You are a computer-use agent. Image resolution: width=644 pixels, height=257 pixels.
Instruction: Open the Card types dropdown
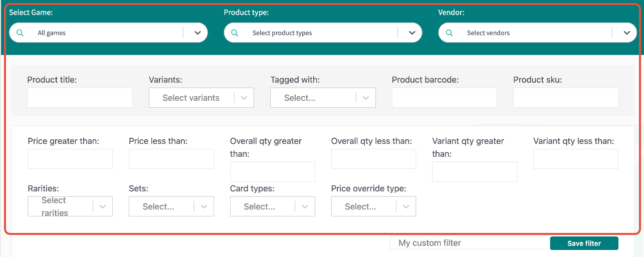(x=273, y=206)
